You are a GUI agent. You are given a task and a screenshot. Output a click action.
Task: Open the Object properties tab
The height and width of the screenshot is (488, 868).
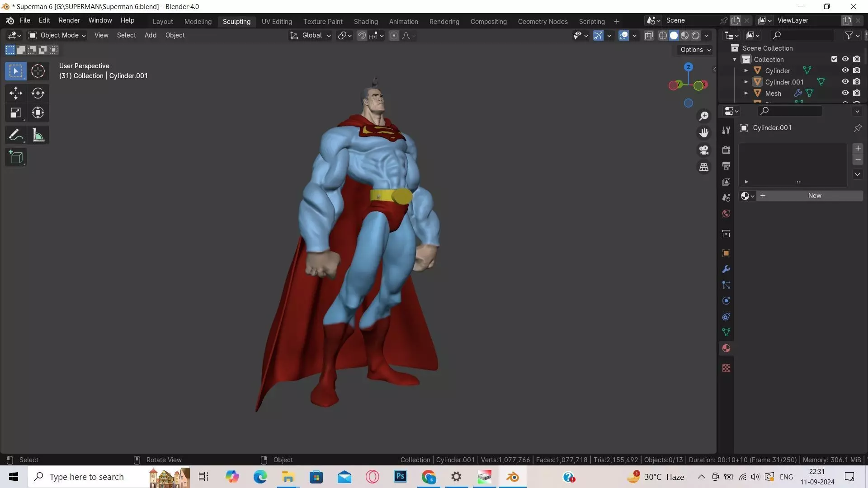[x=726, y=253]
